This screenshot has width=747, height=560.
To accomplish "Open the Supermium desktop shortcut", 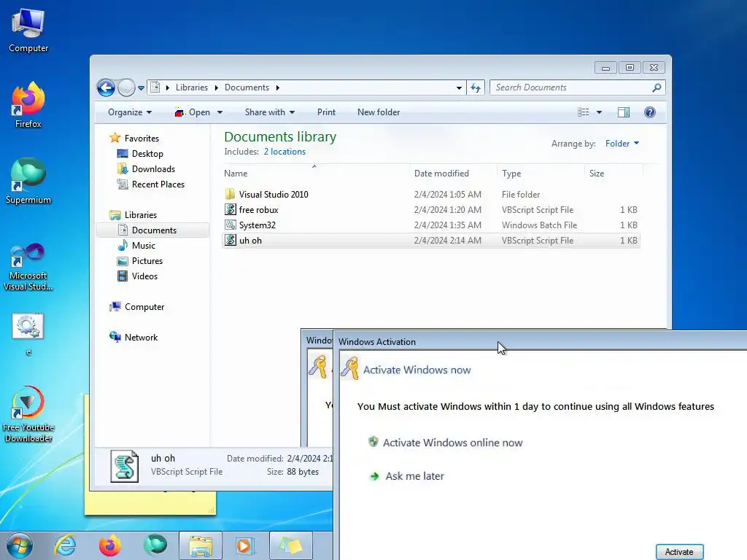I will [28, 181].
